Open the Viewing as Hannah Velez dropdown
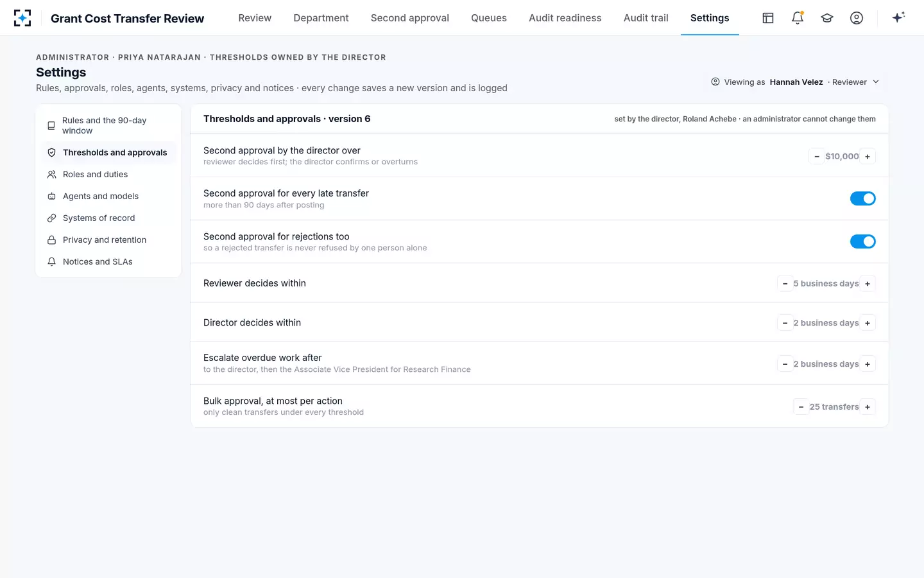The width and height of the screenshot is (924, 578). pos(795,82)
